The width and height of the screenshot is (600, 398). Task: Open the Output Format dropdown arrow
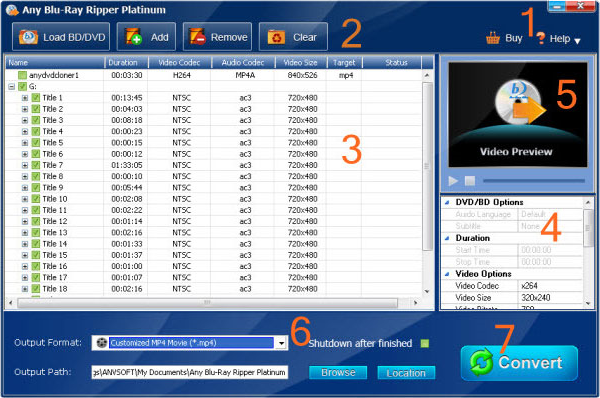282,343
